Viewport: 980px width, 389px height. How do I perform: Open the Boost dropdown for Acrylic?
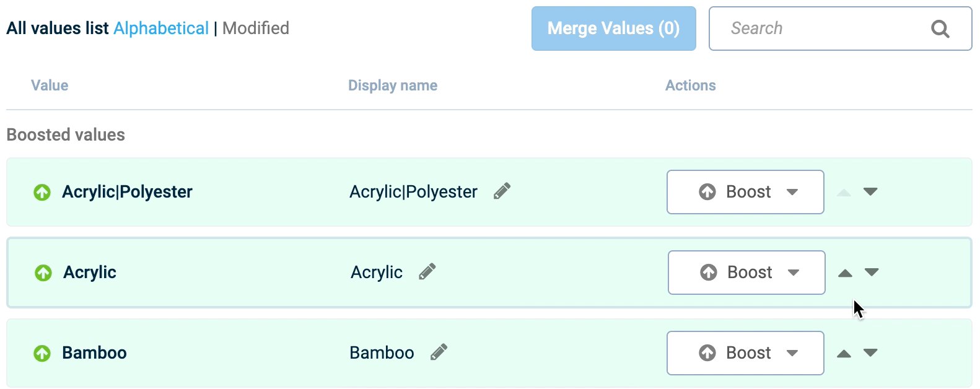tap(746, 273)
